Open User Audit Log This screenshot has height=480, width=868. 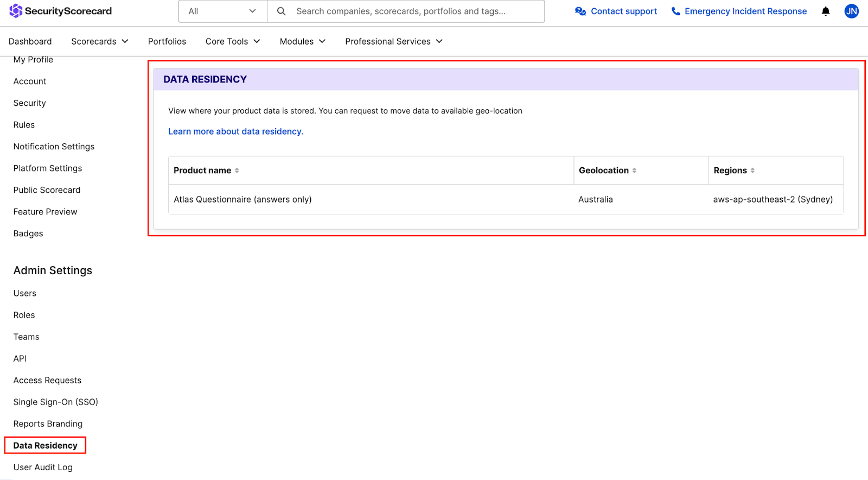(x=43, y=467)
